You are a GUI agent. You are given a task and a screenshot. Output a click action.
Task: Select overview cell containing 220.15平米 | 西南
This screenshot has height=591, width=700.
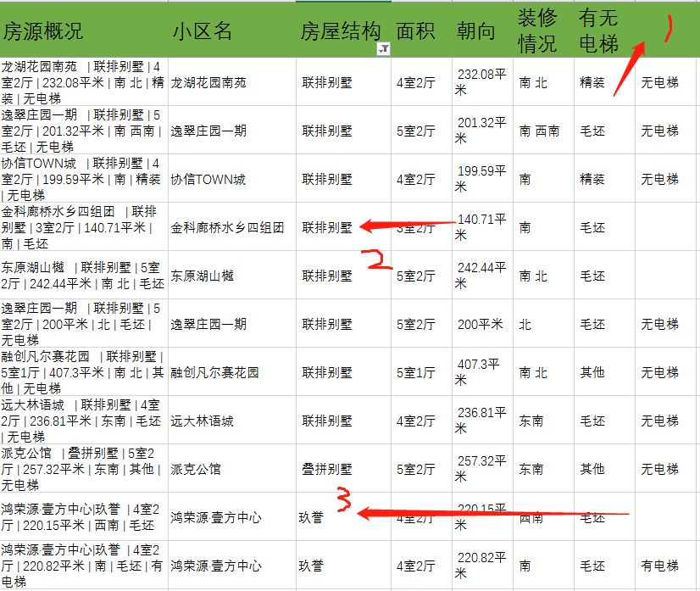(84, 516)
